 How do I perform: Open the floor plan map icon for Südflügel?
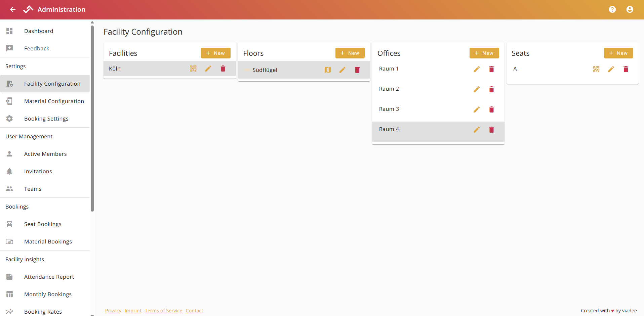click(x=327, y=70)
